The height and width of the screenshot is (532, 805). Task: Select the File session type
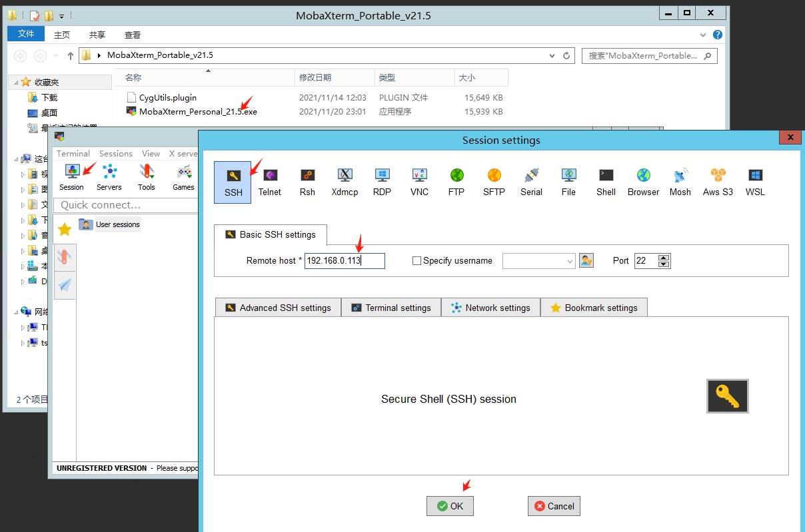pyautogui.click(x=568, y=182)
